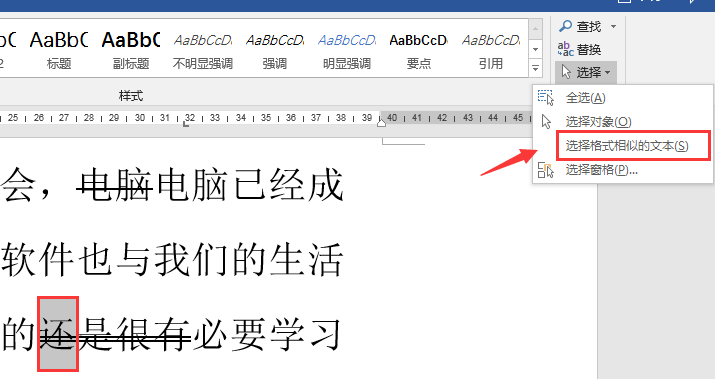The height and width of the screenshot is (379, 715).
Task: Apply the Subtitle (副标题) style
Action: [131, 48]
